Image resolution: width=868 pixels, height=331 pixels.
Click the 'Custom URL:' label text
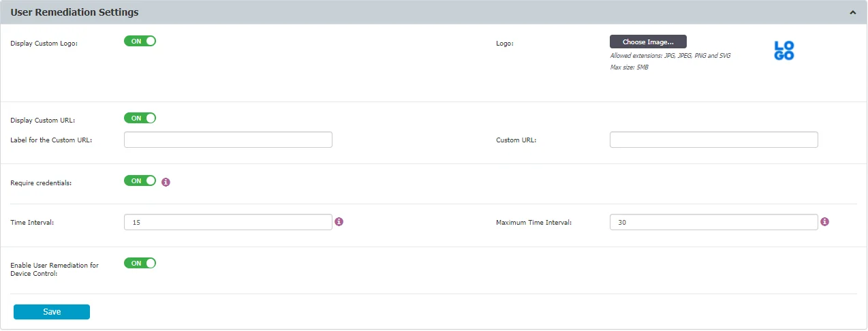pos(516,140)
